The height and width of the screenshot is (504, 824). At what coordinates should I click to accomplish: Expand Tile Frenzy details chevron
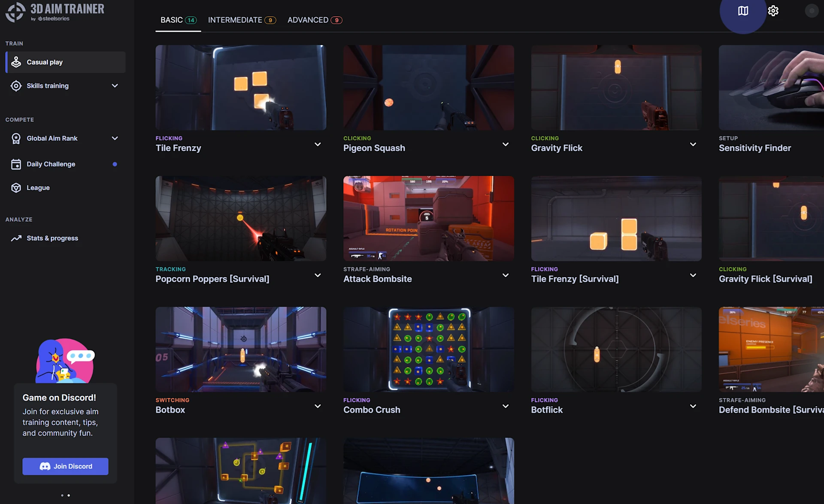tap(318, 144)
